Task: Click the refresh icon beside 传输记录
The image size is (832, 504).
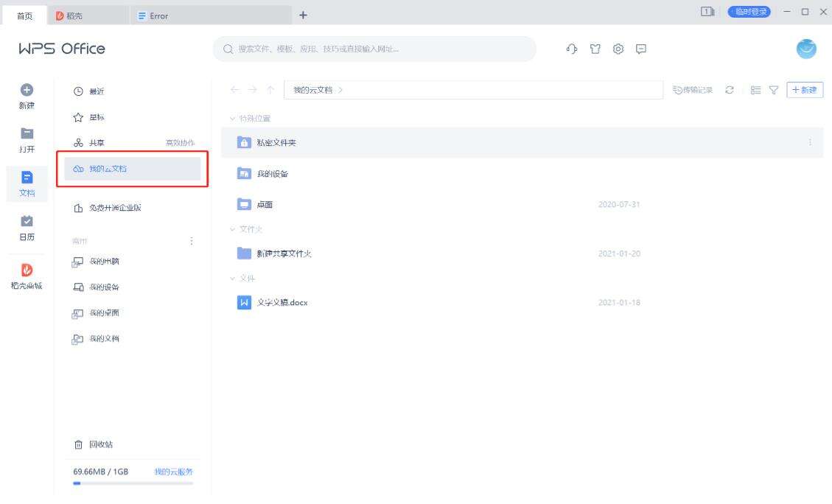Action: coord(730,90)
